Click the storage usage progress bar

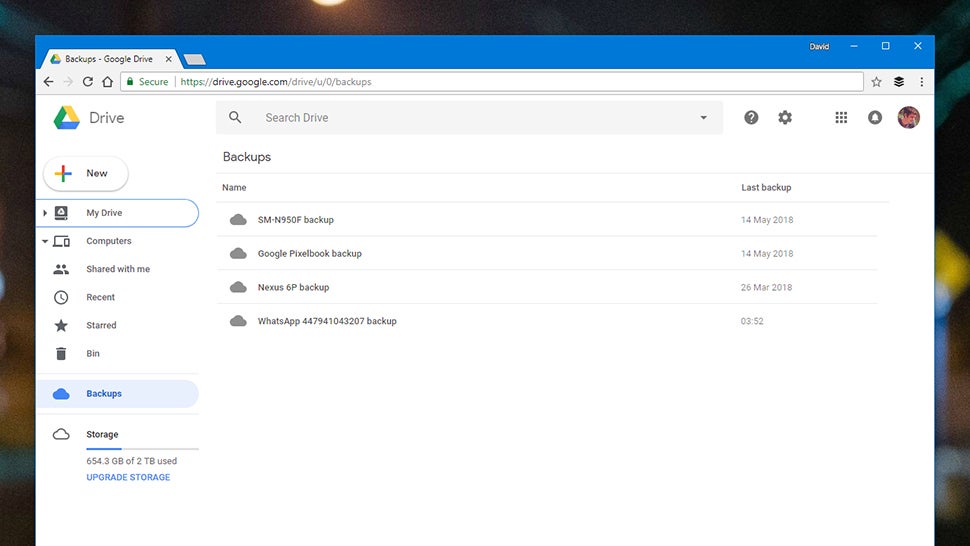[142, 448]
